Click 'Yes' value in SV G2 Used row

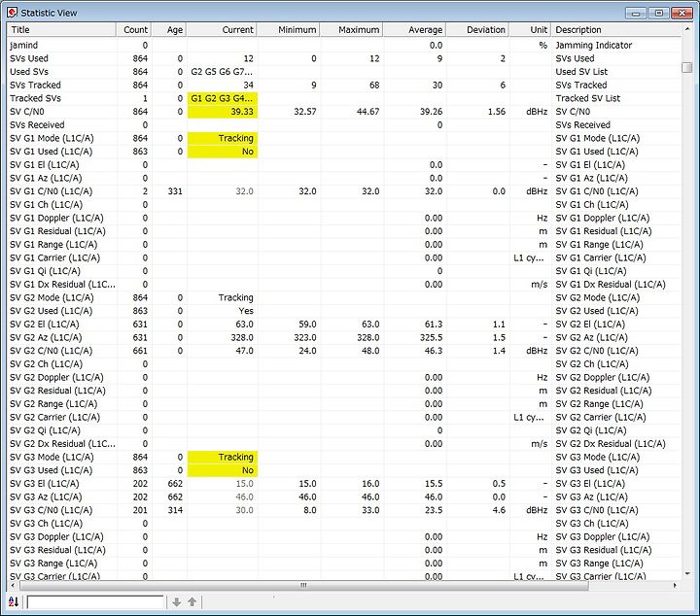246,311
